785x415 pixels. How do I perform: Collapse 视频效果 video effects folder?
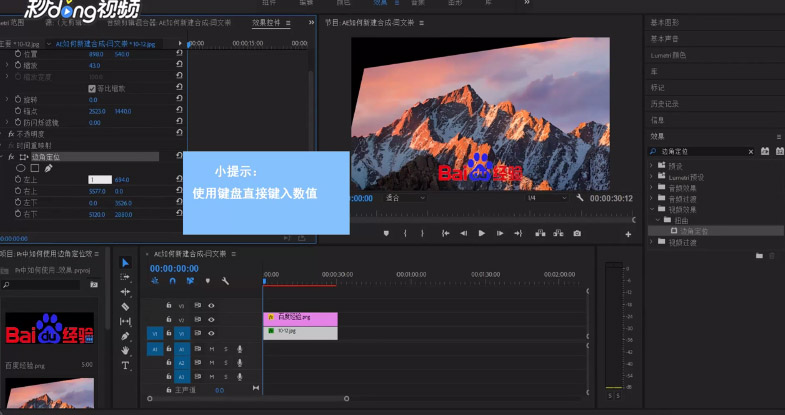coord(651,209)
